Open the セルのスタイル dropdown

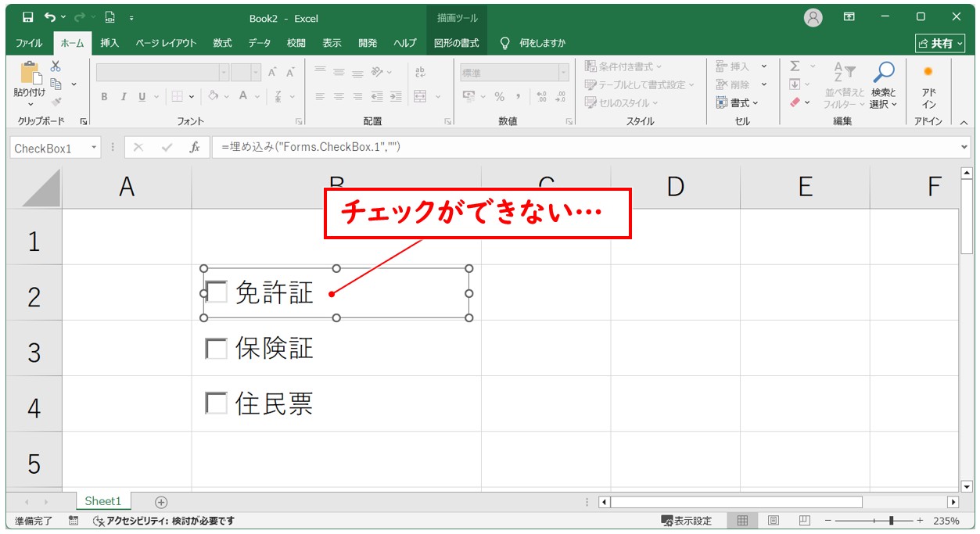click(622, 102)
